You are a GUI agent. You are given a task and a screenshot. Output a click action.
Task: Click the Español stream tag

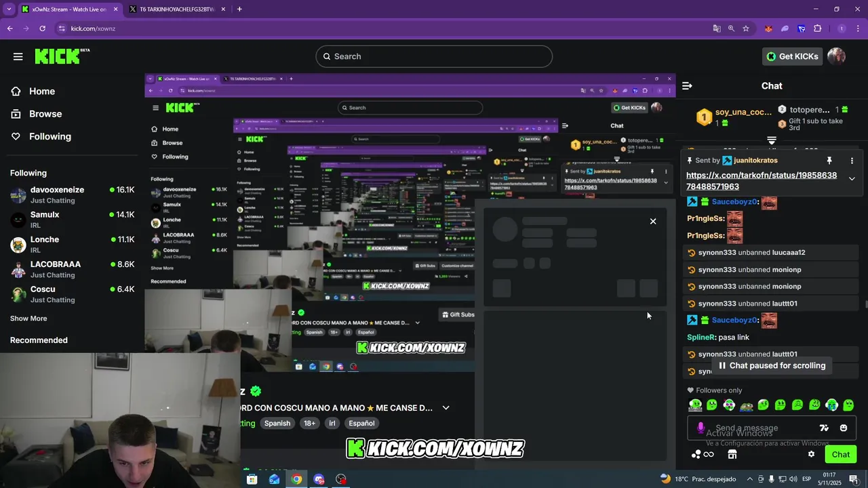pyautogui.click(x=361, y=423)
